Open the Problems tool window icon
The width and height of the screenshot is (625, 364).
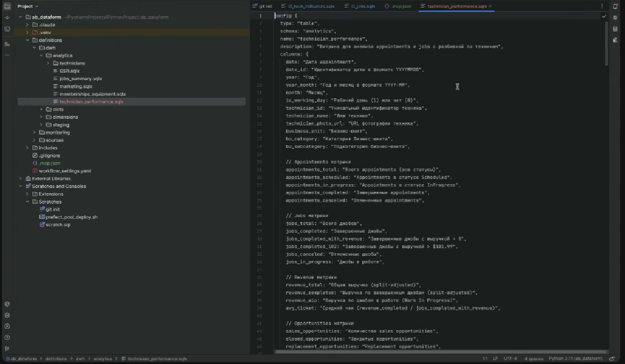(7, 337)
